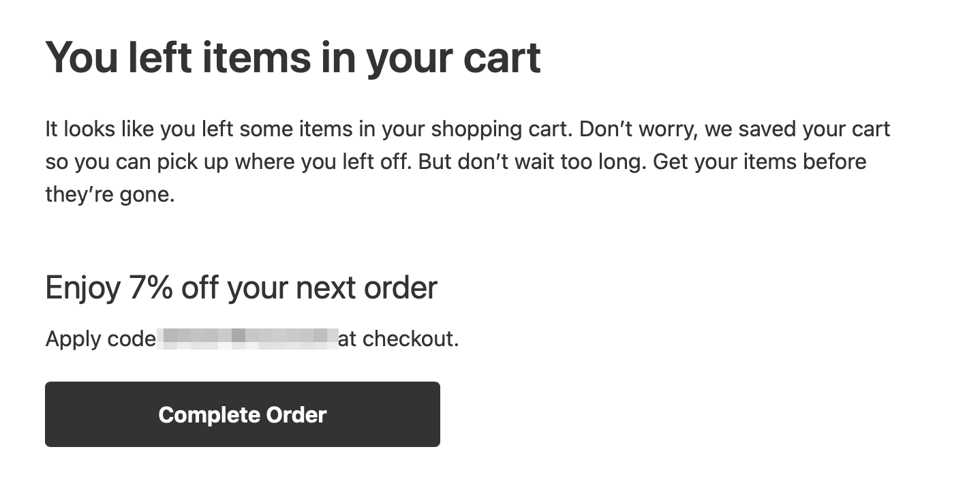Image resolution: width=980 pixels, height=492 pixels.
Task: Click the "they're gone." text
Action: 110,195
